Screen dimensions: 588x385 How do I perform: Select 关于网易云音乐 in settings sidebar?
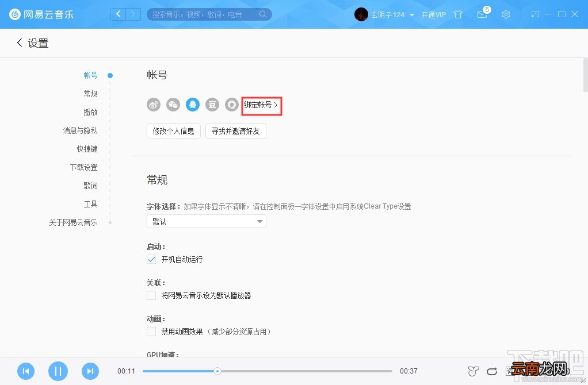click(x=73, y=222)
